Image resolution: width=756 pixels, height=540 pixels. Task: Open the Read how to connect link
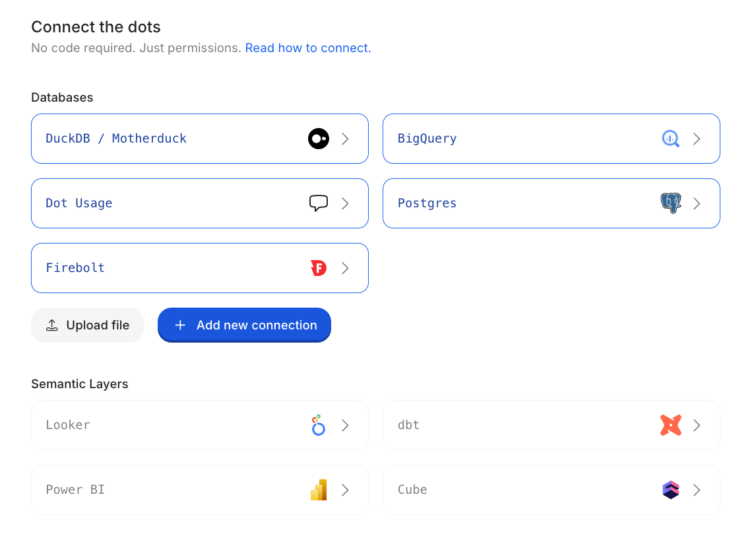click(307, 48)
